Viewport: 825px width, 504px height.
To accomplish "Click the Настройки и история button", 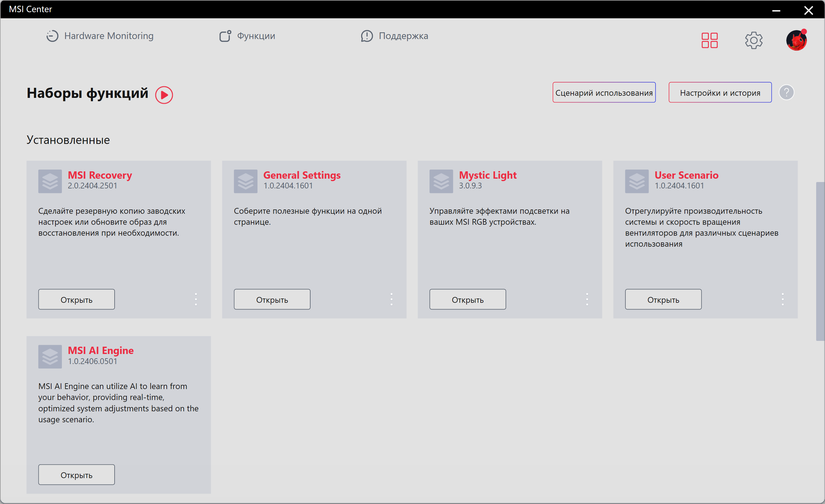I will [x=720, y=92].
